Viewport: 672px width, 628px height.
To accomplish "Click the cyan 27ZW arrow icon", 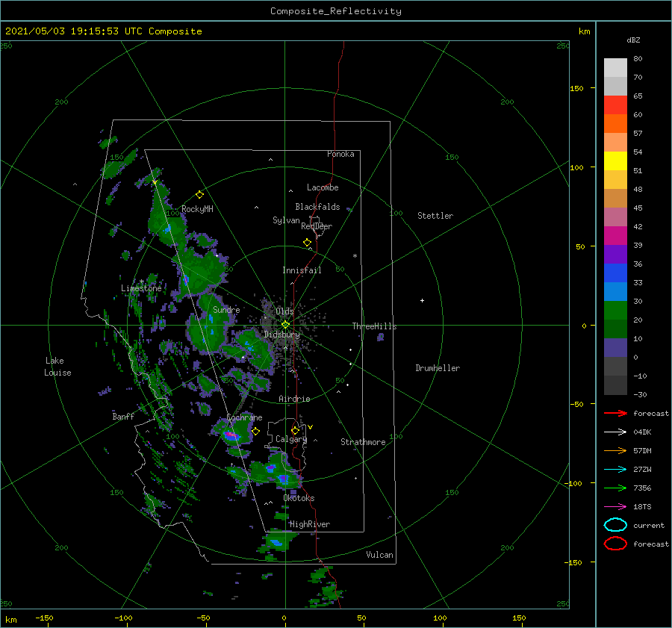I will [615, 470].
